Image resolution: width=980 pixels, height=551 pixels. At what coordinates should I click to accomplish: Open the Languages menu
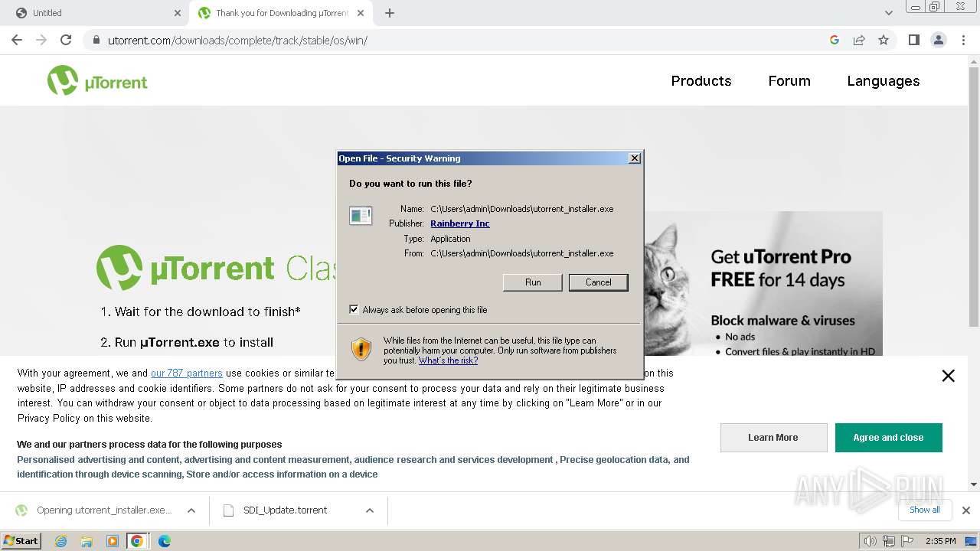coord(884,80)
